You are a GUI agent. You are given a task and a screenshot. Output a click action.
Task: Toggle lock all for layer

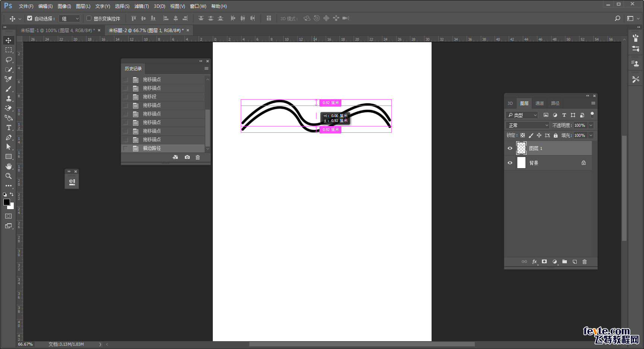point(556,135)
